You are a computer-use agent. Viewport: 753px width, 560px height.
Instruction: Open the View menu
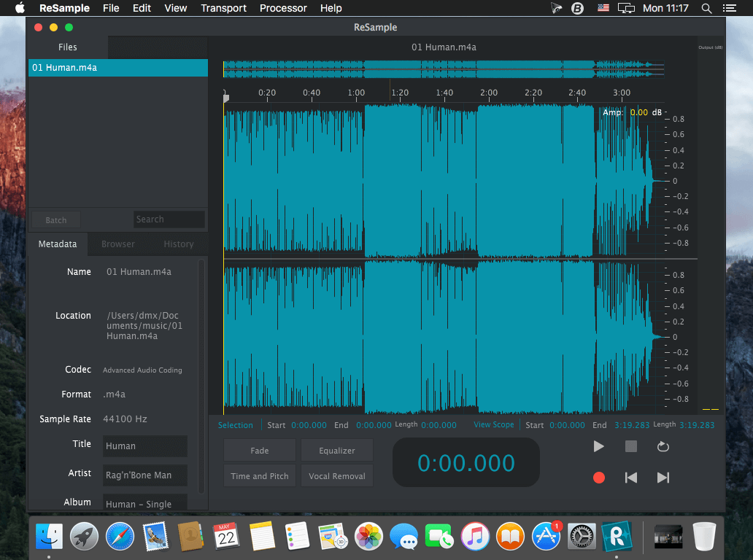tap(176, 8)
